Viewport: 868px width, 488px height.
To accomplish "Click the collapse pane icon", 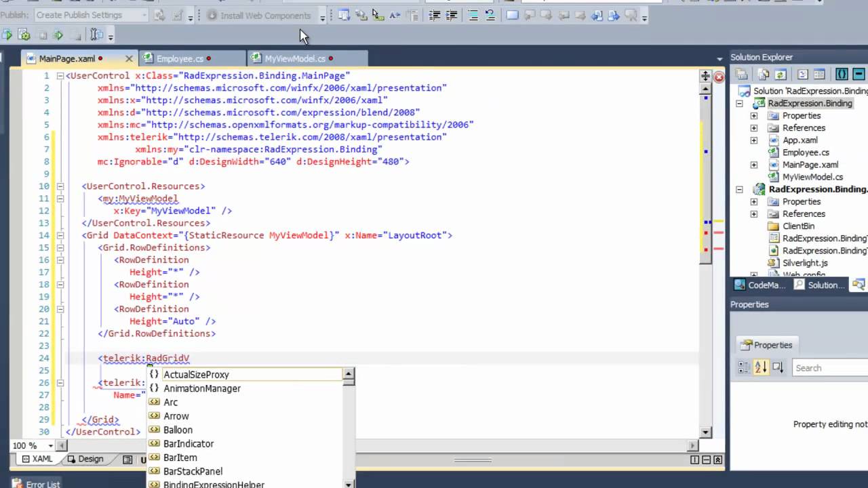I will click(x=717, y=460).
